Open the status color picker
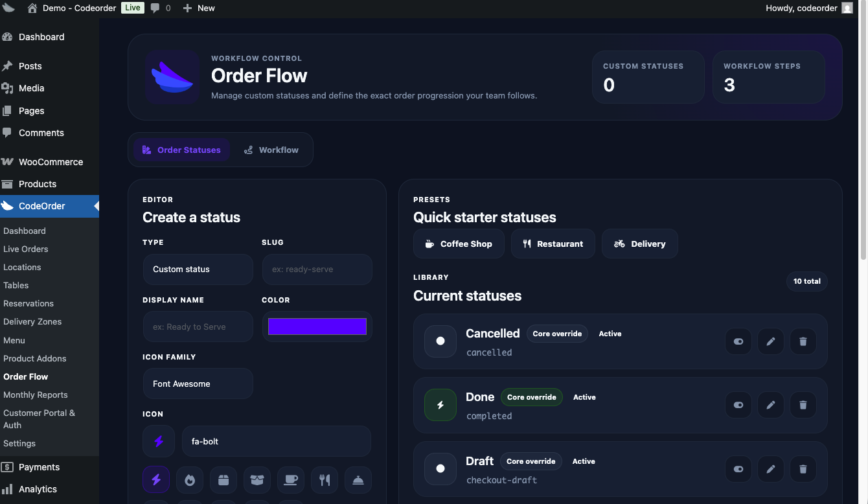 pos(317,326)
